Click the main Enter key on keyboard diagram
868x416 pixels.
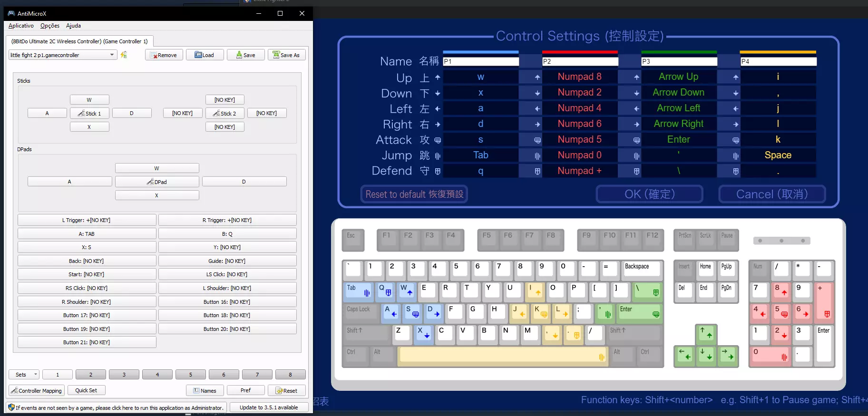point(639,313)
